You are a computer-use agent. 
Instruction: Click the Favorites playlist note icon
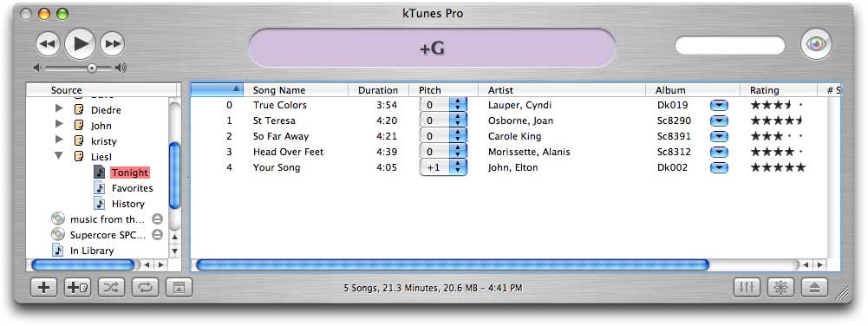tap(99, 188)
